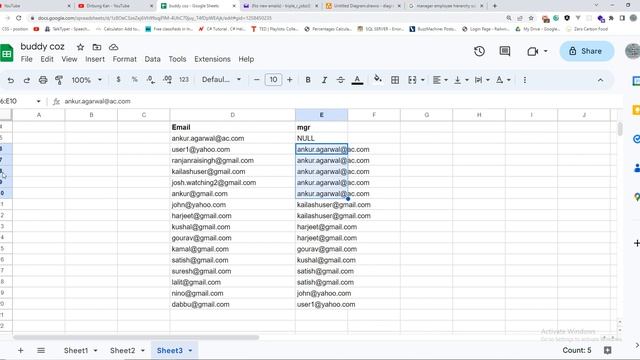640x360 pixels.
Task: Star the buddy coz document
Action: 80,47
